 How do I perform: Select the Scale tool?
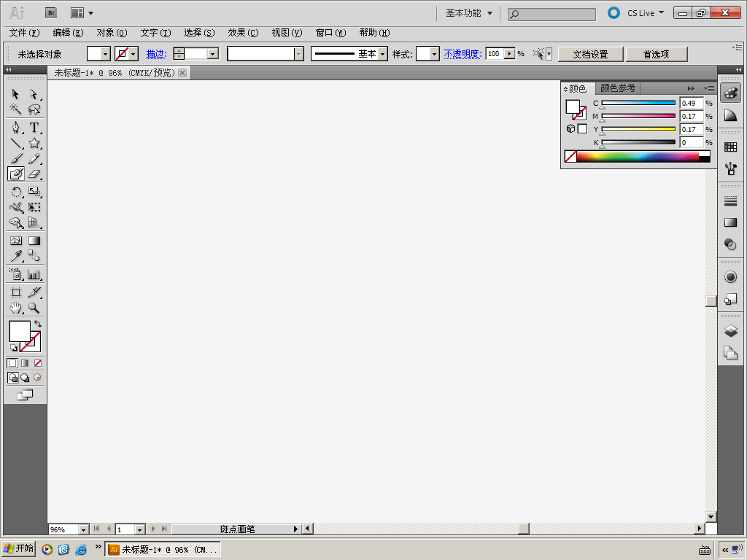tap(34, 192)
